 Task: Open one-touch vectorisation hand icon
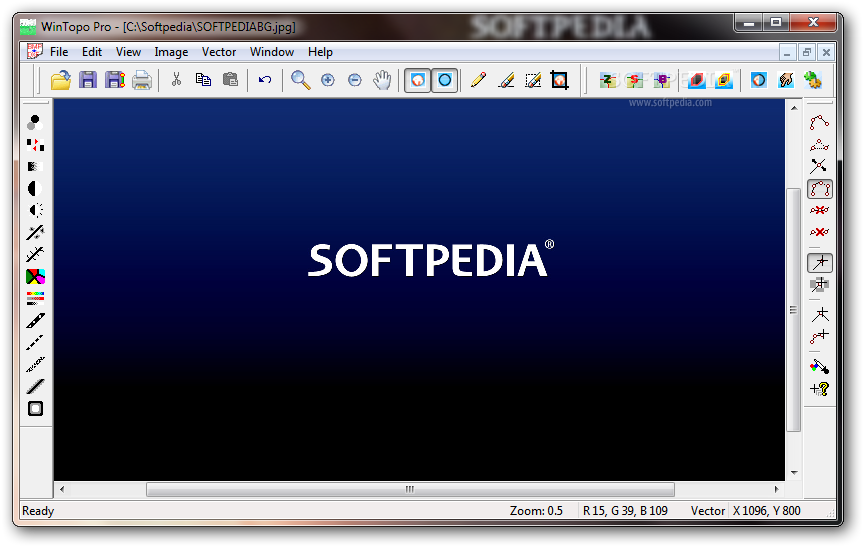click(786, 80)
